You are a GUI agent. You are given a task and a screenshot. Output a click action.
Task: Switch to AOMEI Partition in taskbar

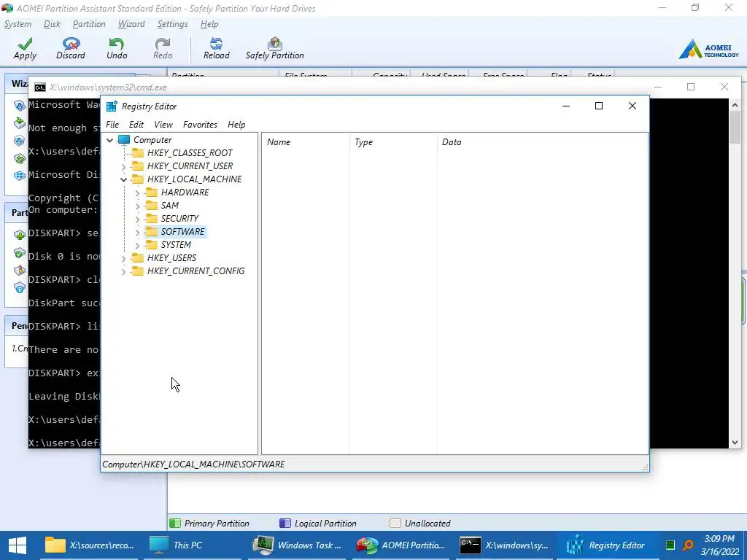(401, 545)
